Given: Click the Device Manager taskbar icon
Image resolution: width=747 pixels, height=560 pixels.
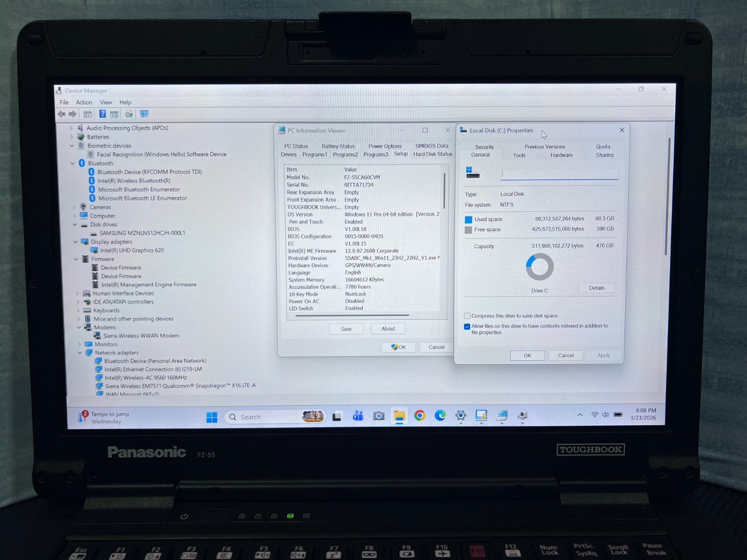Looking at the screenshot, I should click(522, 415).
